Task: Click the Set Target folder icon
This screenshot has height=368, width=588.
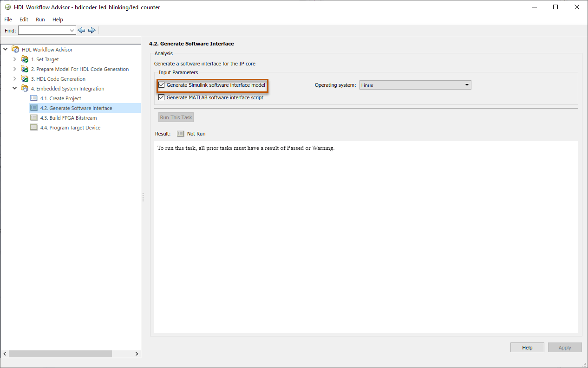Action: (25, 59)
